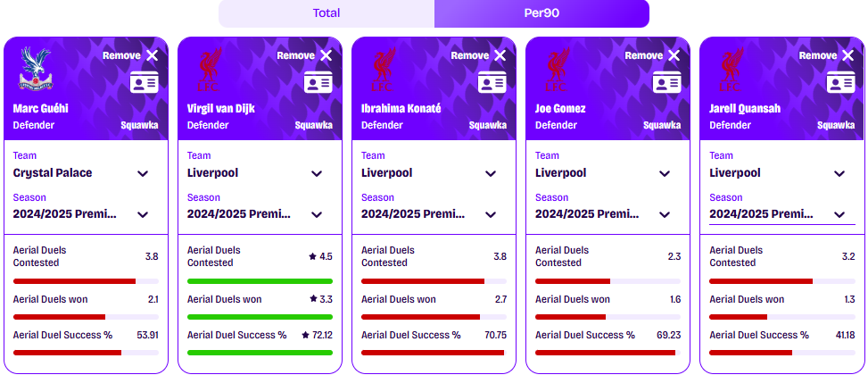This screenshot has width=868, height=375.
Task: Click the Crystal Palace club crest
Action: click(x=36, y=69)
